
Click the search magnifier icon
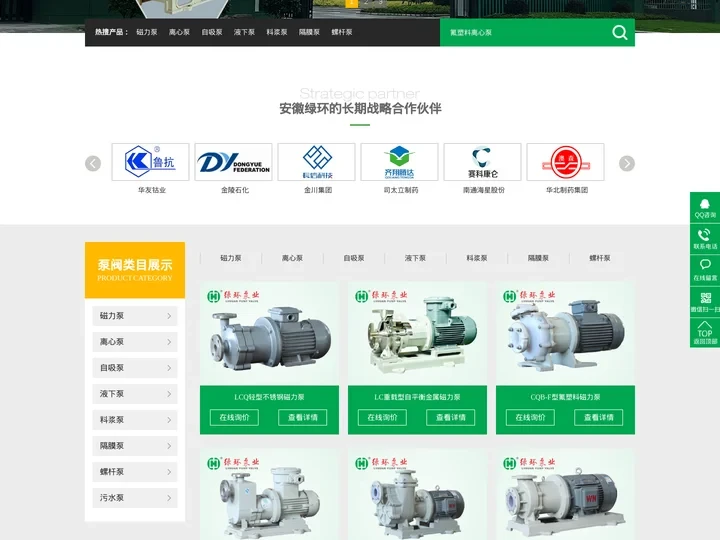coord(619,33)
